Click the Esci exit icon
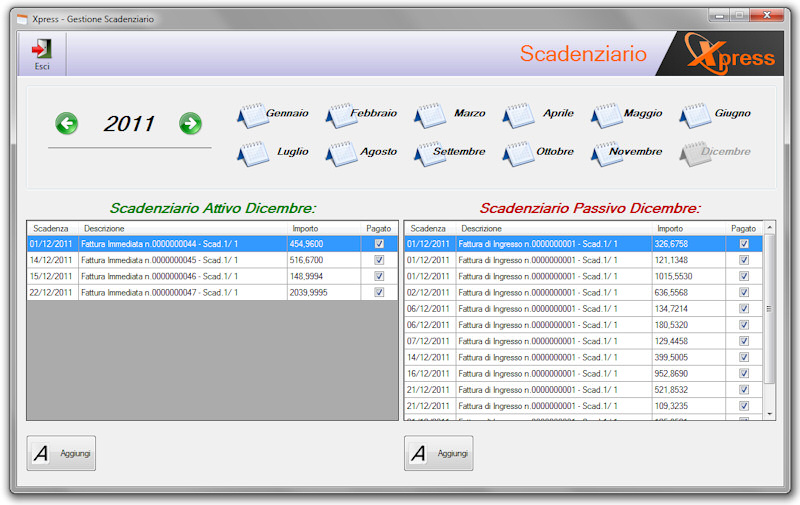Viewport: 800px width, 505px height. pyautogui.click(x=42, y=50)
